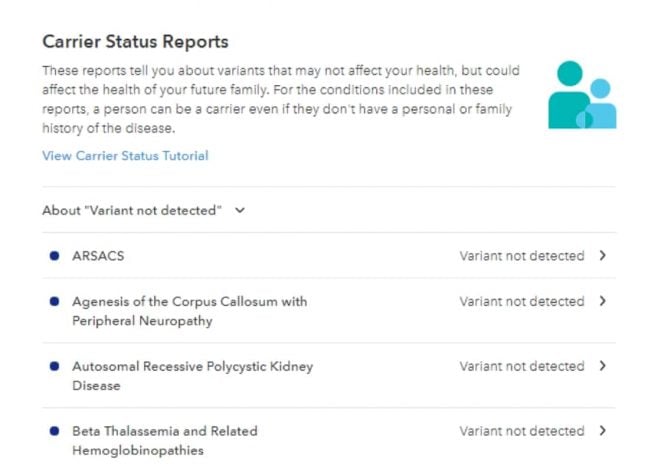The width and height of the screenshot is (648, 472).
Task: Click the family carrier illustration icon
Action: (x=581, y=95)
